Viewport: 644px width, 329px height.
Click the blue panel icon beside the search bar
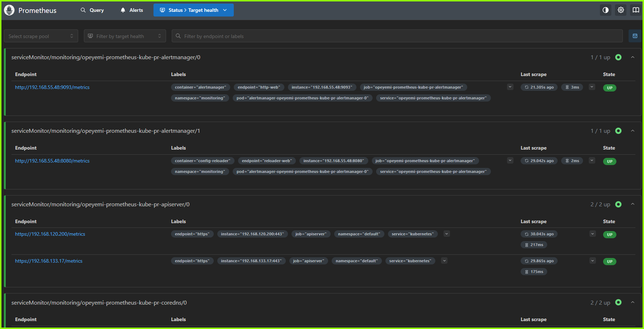[635, 36]
